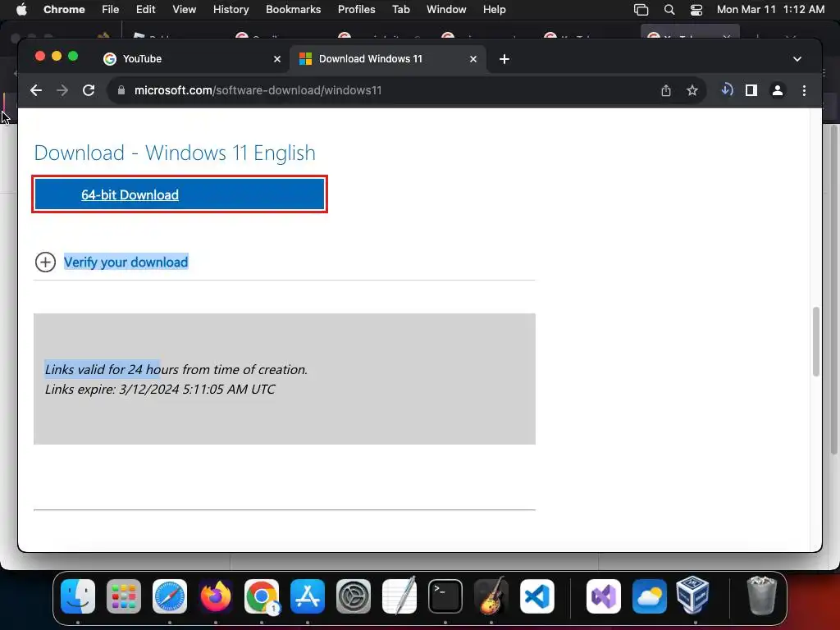Open the Weather app from the dock
Image resolution: width=840 pixels, height=630 pixels.
(650, 596)
